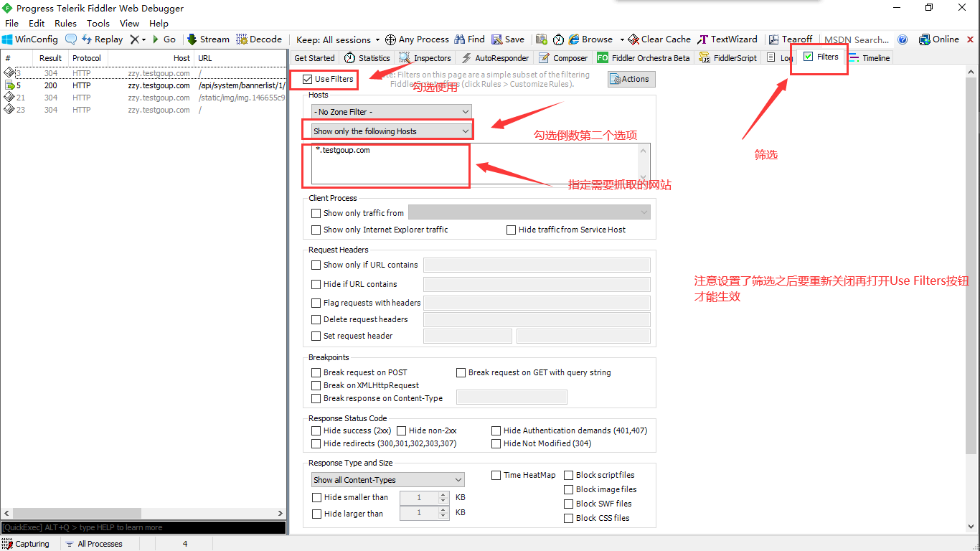980x551 pixels.
Task: Click Browse toolbar button
Action: [x=591, y=39]
